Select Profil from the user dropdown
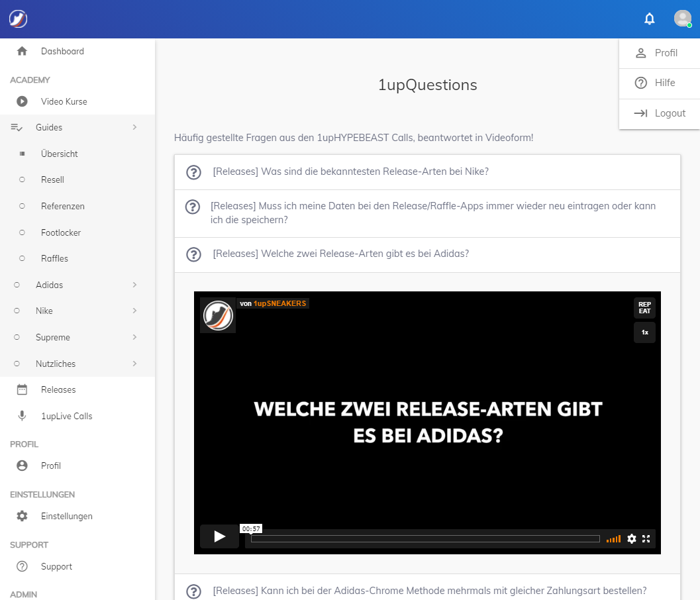Image resolution: width=700 pixels, height=600 pixels. [660, 53]
